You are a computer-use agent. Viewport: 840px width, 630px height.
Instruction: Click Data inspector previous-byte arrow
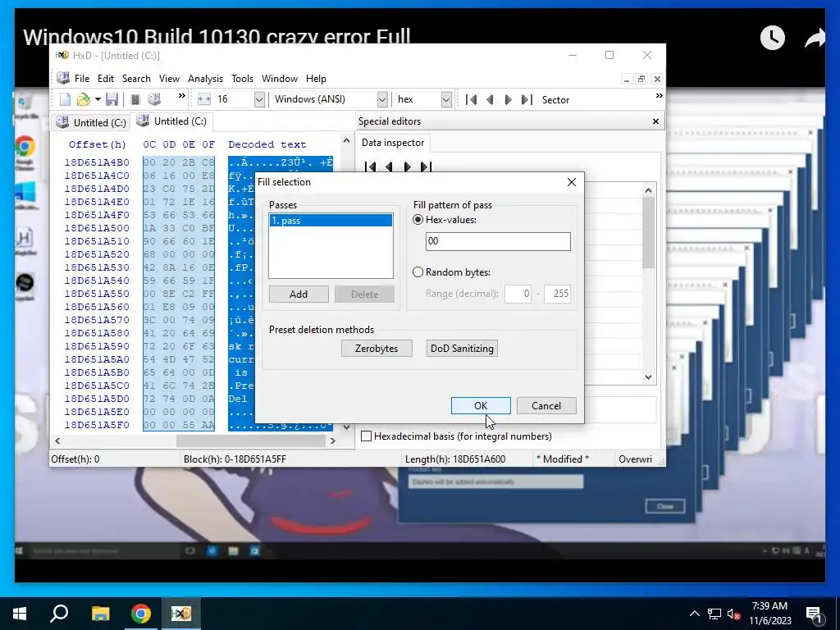pos(389,167)
